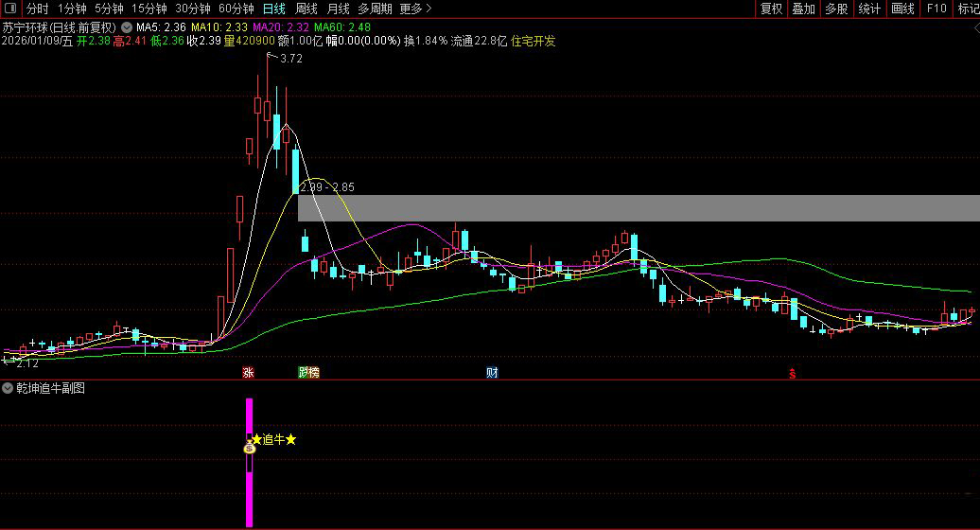Click the 3.72 high price label
This screenshot has width=980, height=530.
[x=291, y=59]
